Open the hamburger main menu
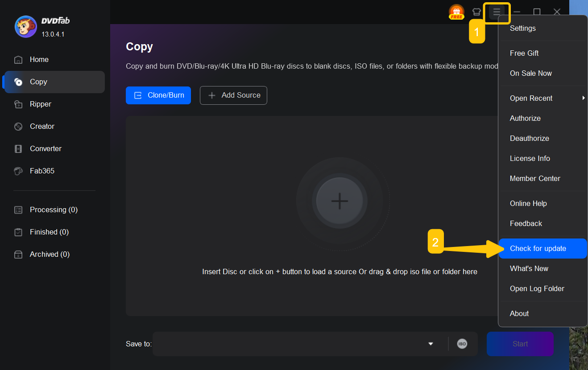This screenshot has width=588, height=370. point(497,12)
